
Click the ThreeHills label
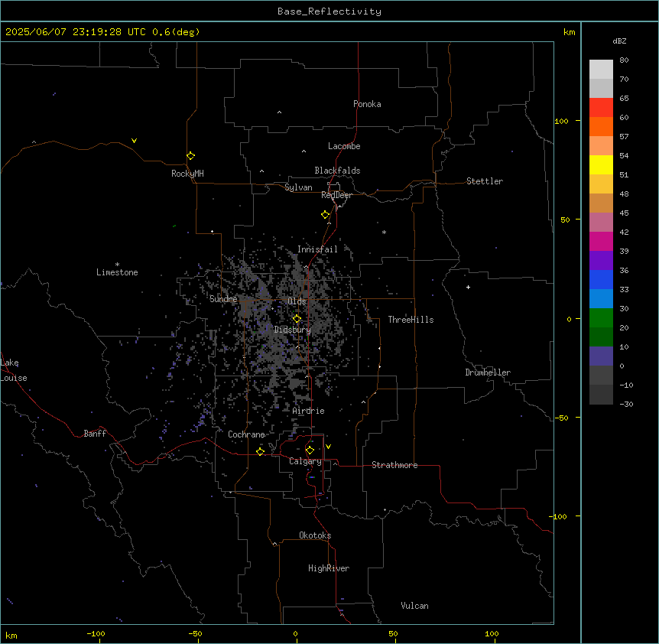(411, 320)
